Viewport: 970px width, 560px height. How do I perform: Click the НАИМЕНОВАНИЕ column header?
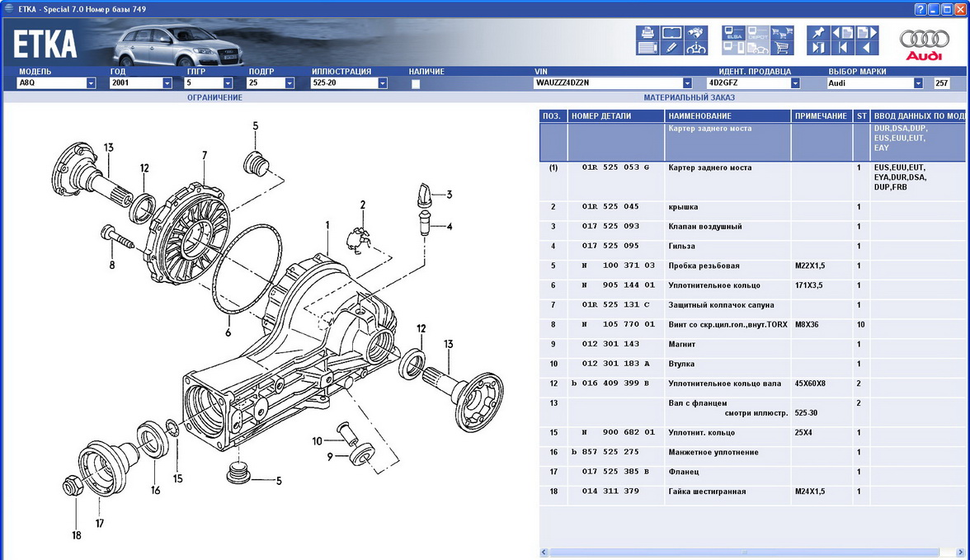point(727,116)
